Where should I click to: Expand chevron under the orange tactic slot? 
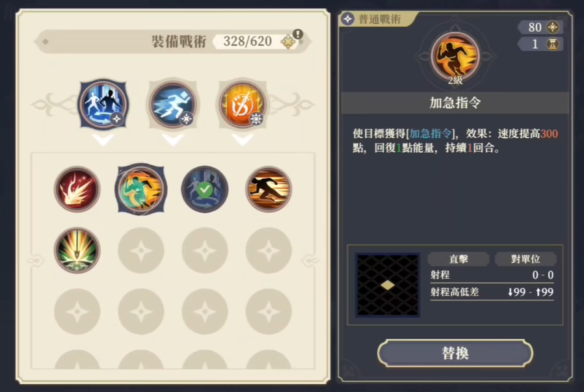[x=243, y=140]
